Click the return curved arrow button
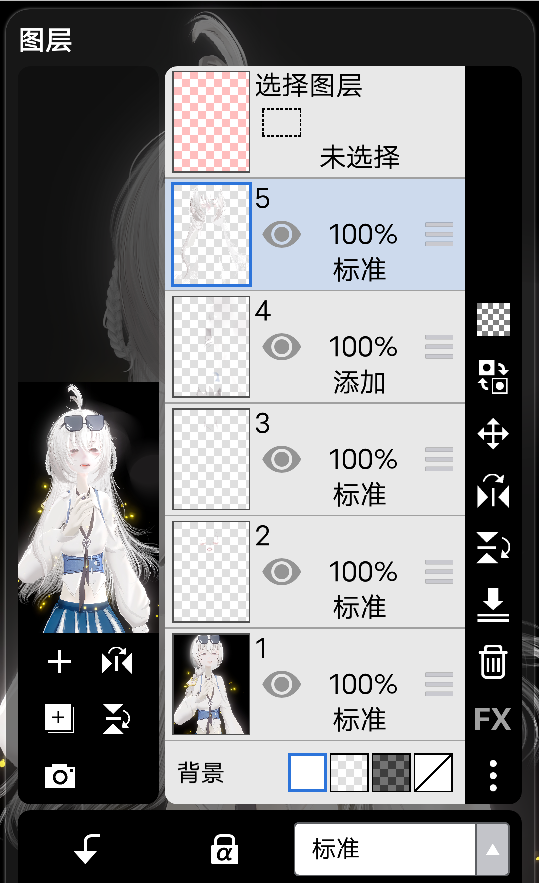The height and width of the screenshot is (883, 539). pyautogui.click(x=87, y=849)
